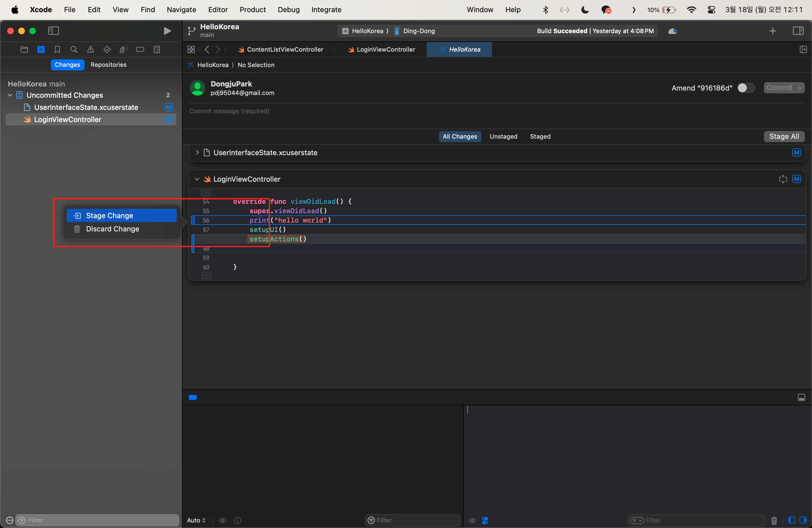The width and height of the screenshot is (812, 528).
Task: Toggle console metadata eye icon
Action: tap(472, 521)
